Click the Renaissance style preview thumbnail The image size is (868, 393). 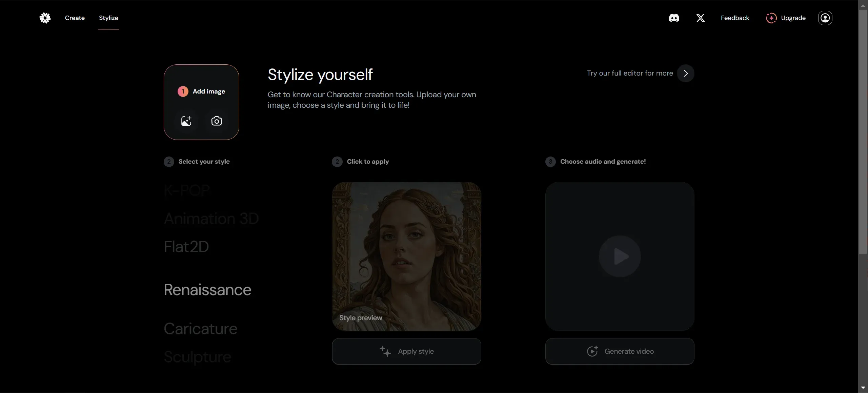406,256
